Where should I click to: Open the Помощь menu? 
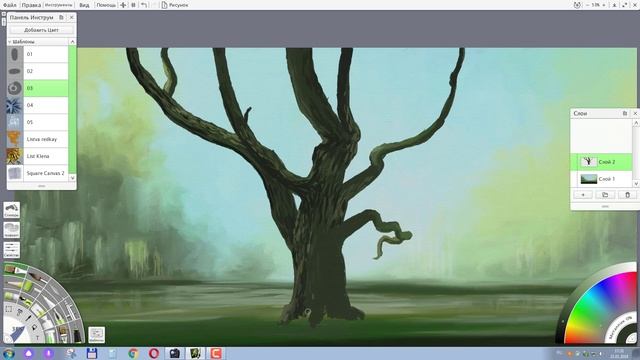(106, 5)
